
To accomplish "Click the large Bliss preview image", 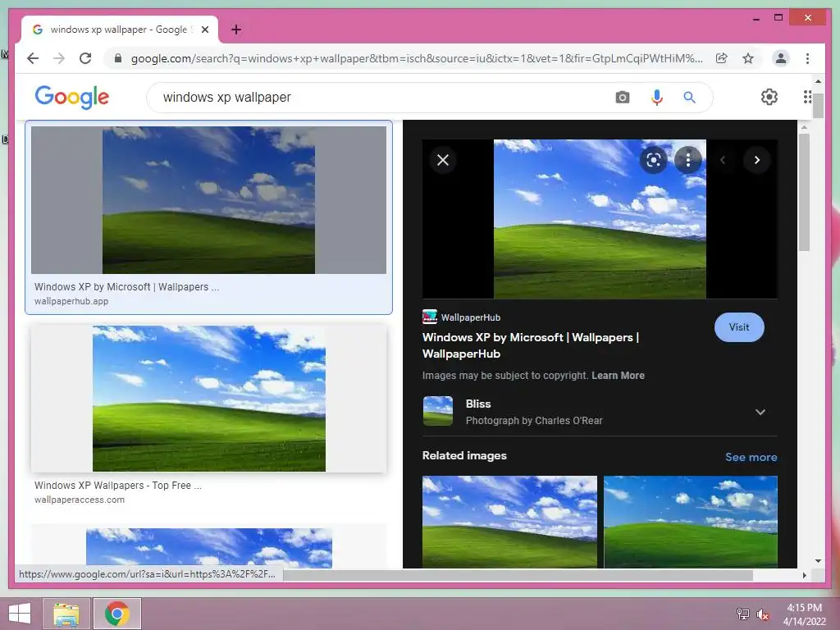I will (x=600, y=218).
